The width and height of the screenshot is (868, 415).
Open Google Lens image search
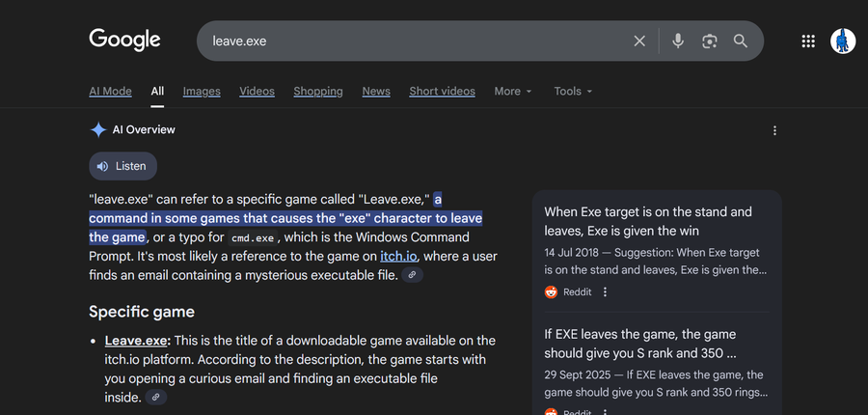point(710,41)
